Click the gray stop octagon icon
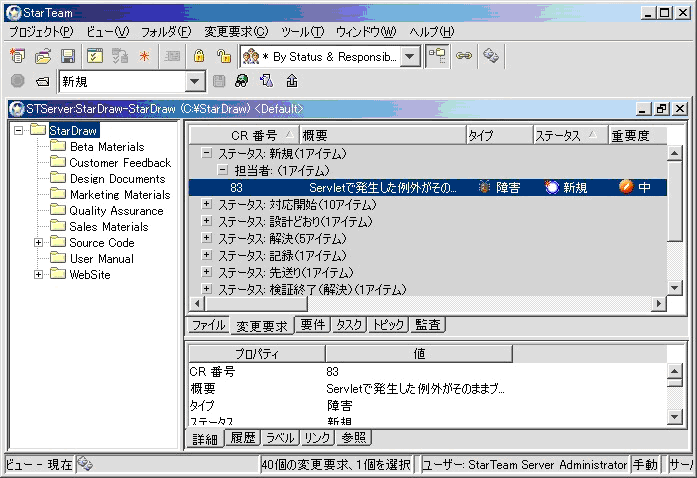This screenshot has height=478, width=697. 17,81
